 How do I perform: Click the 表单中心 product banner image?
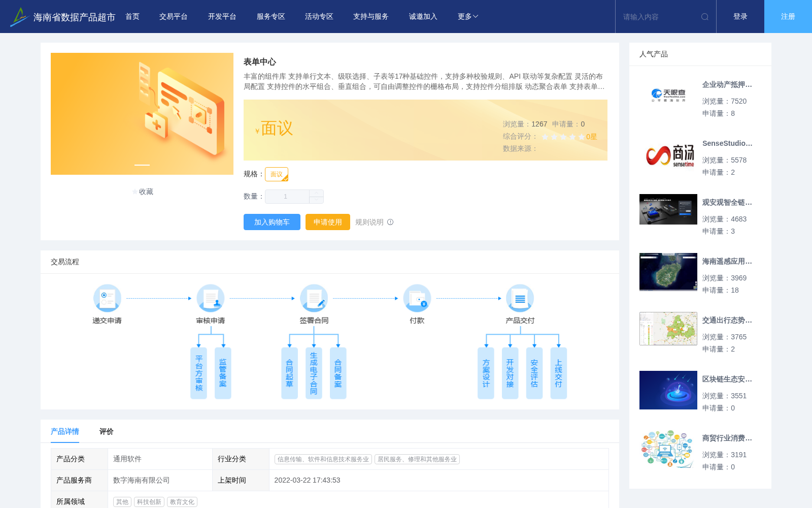coord(142,114)
